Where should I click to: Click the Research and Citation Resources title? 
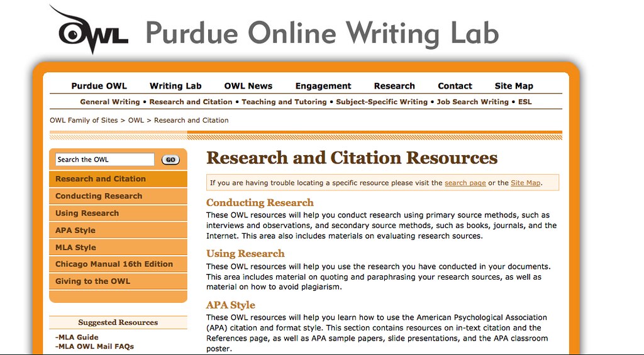click(352, 158)
